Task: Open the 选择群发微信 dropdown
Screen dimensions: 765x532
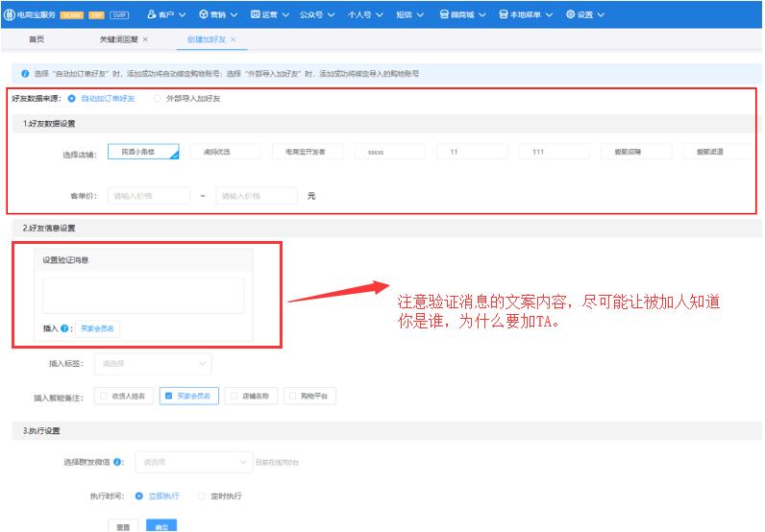Action: pos(194,462)
